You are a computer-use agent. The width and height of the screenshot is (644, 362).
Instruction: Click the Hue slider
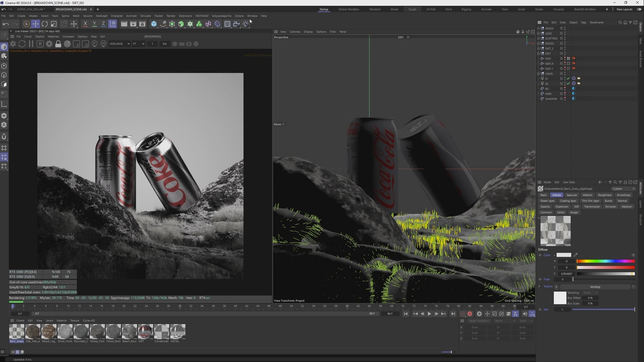(606, 261)
